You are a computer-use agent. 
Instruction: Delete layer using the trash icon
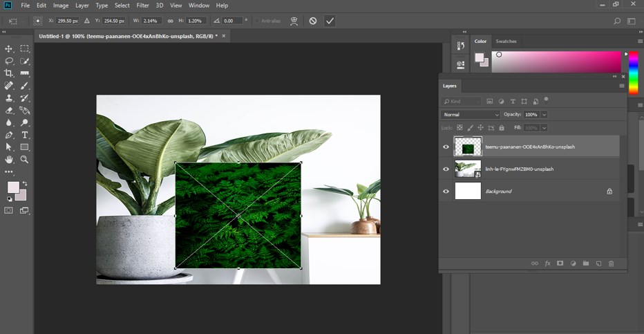click(611, 263)
